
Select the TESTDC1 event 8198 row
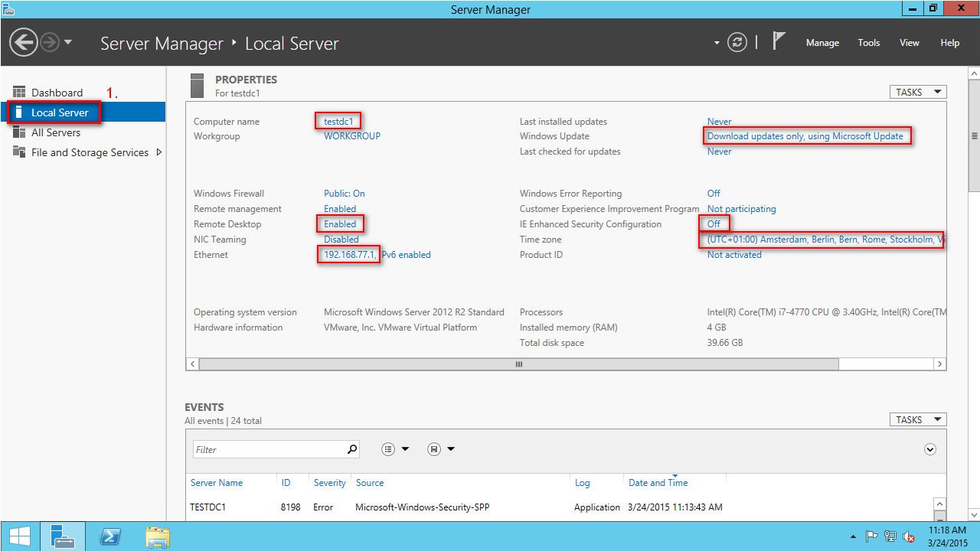(559, 507)
